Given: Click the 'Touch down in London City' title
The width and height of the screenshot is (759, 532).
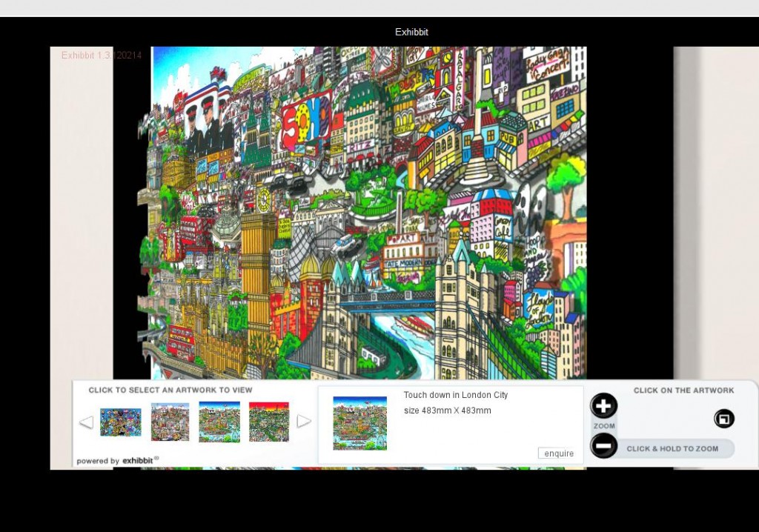Looking at the screenshot, I should pos(456,395).
